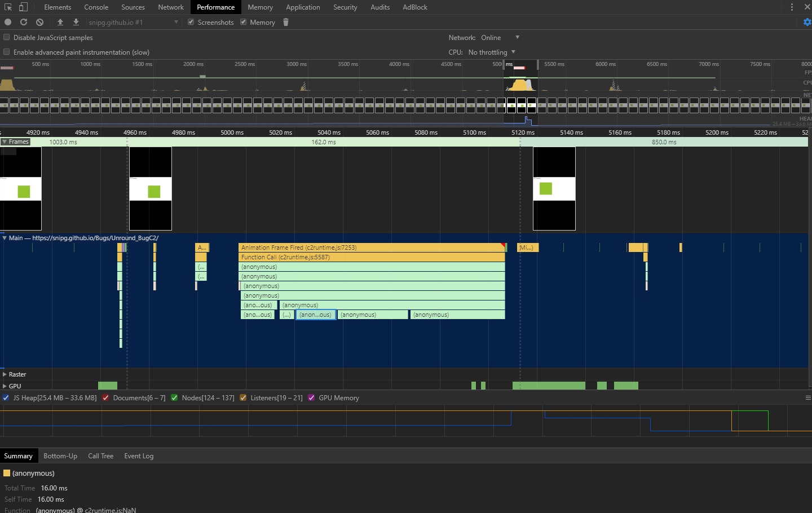Open the DevTools three-dot menu
Viewport: 812px width, 513px height.
793,7
